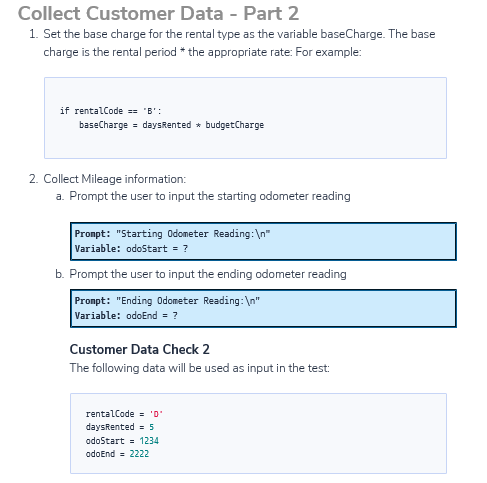Viewport: 487px width, 483px height.
Task: Click the baseCharge = daysRented * budgetCharge line
Action: click(x=171, y=125)
